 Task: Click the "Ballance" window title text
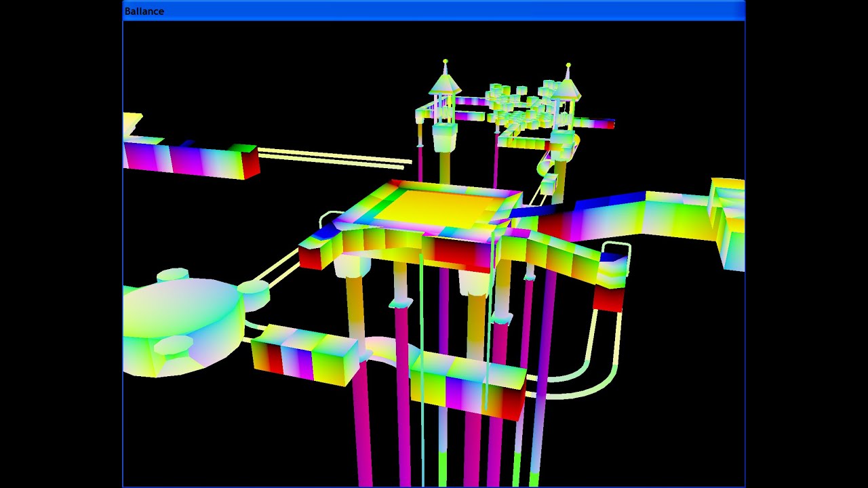[x=144, y=12]
